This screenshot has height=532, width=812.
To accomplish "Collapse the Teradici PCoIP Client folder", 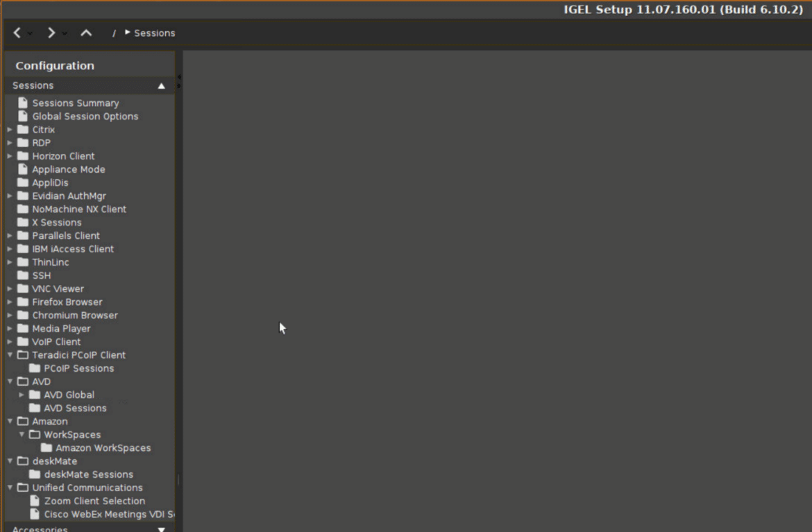I will click(10, 355).
